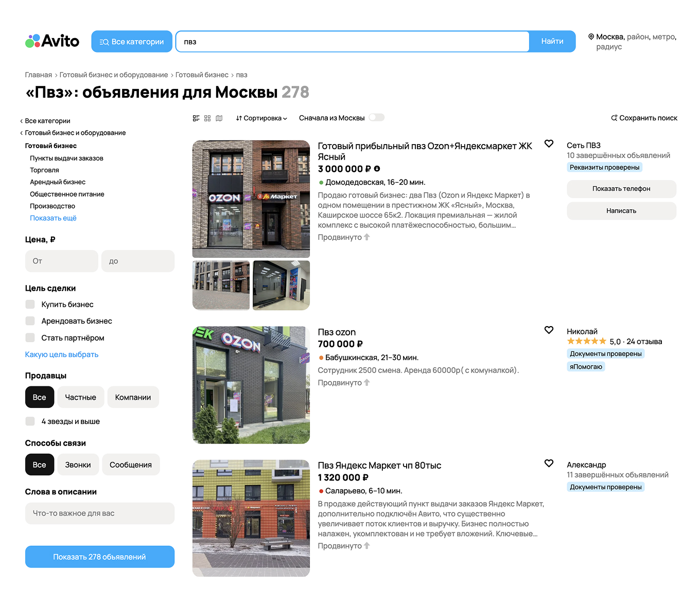Favorite the Пвз ozon listing

click(x=549, y=330)
